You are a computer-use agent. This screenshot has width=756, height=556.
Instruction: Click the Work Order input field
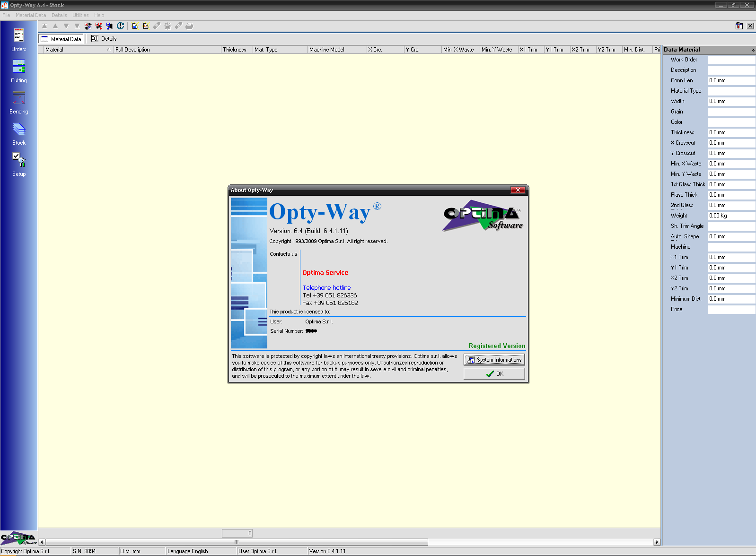tap(731, 60)
